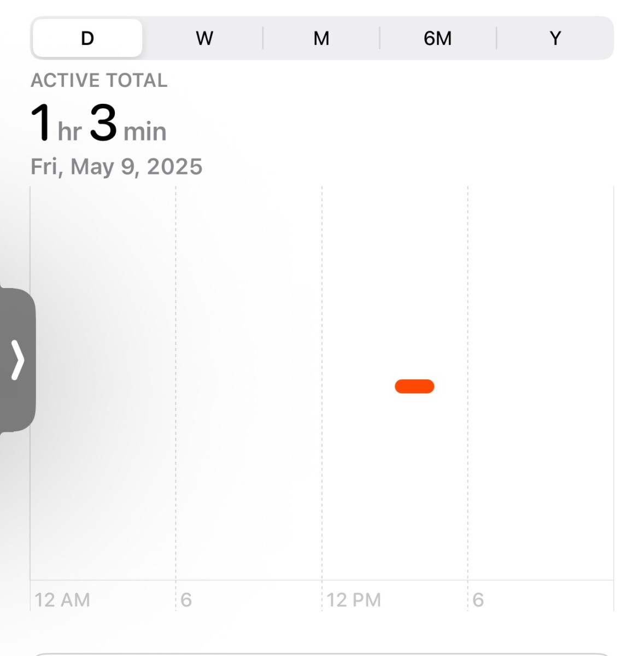Open the M monthly view tab

click(321, 38)
